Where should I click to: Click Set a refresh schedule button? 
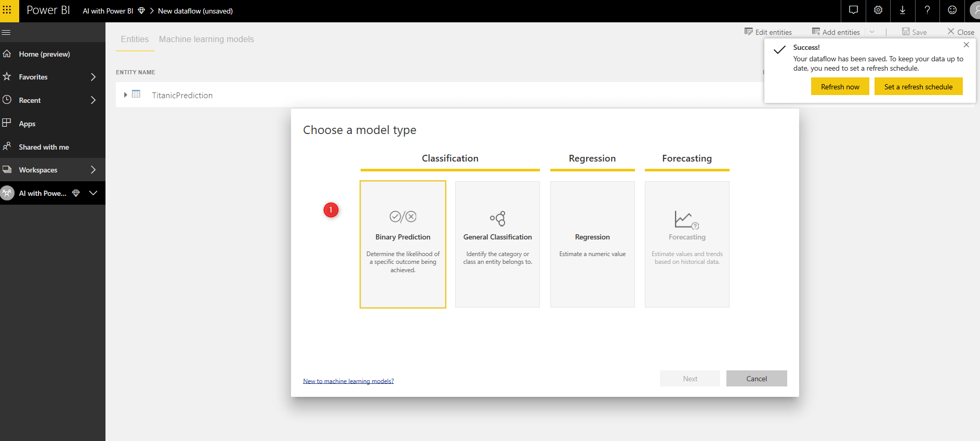(918, 87)
